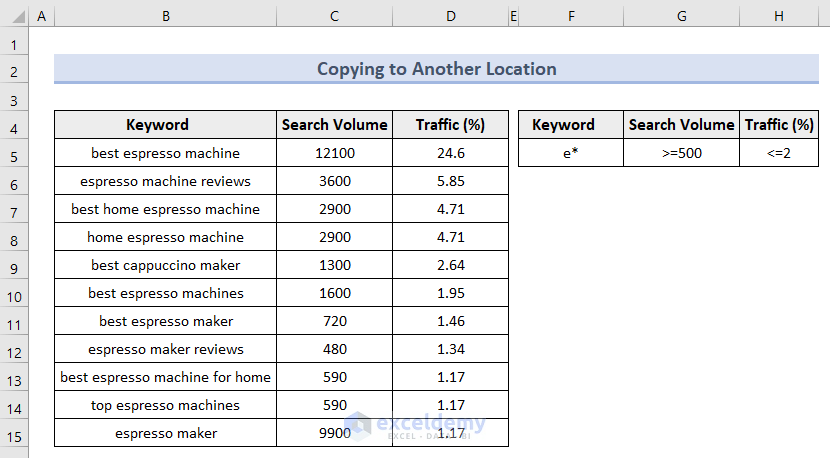This screenshot has width=830, height=458.
Task: Select column F header
Action: (571, 16)
